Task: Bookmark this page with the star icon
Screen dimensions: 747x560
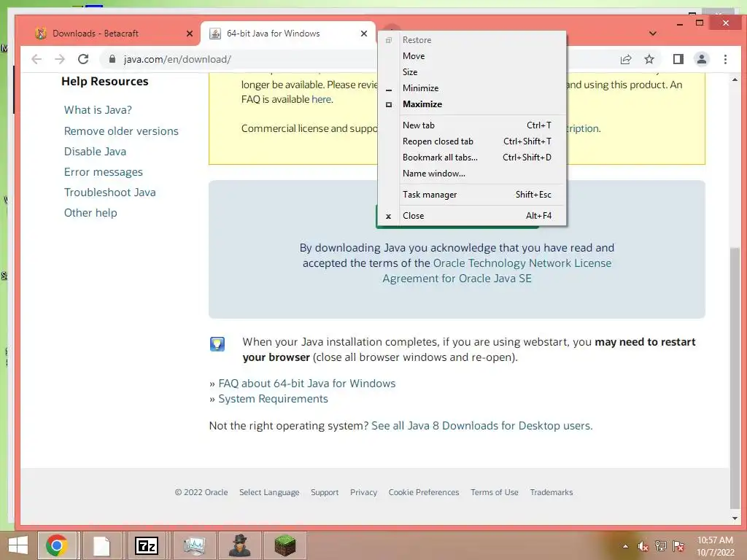Action: click(x=649, y=59)
